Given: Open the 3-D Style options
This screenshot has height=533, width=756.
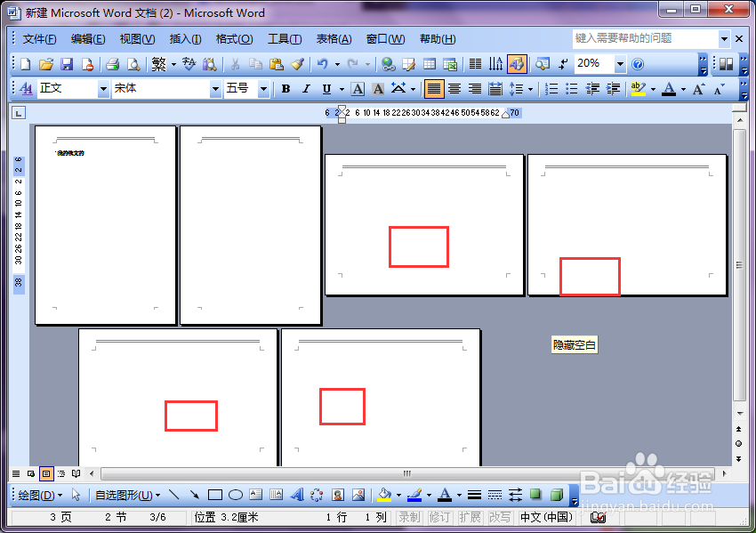Looking at the screenshot, I should 557,495.
